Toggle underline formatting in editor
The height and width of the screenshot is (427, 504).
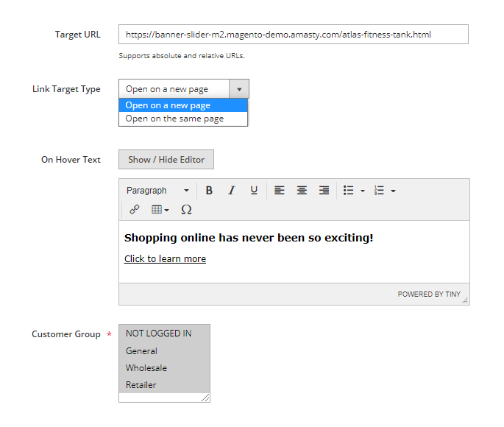point(254,191)
